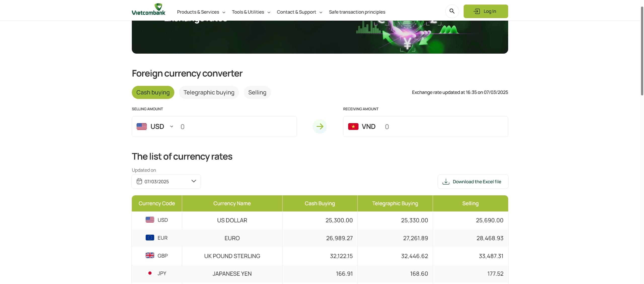Screen dimensions: 644x284
Task: Click the arrow to convert the currency
Action: tap(319, 126)
